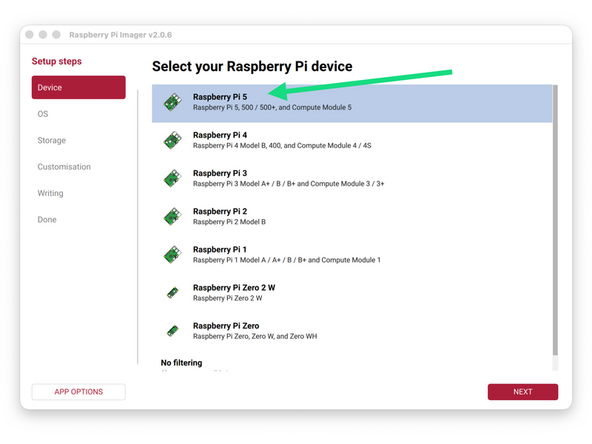Screen dimensions: 592x444
Task: Select Raspberry Pi 3 title text
Action: click(220, 173)
